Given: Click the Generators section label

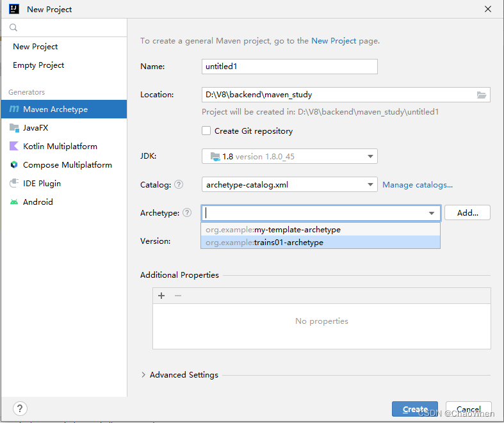Looking at the screenshot, I should point(27,92).
